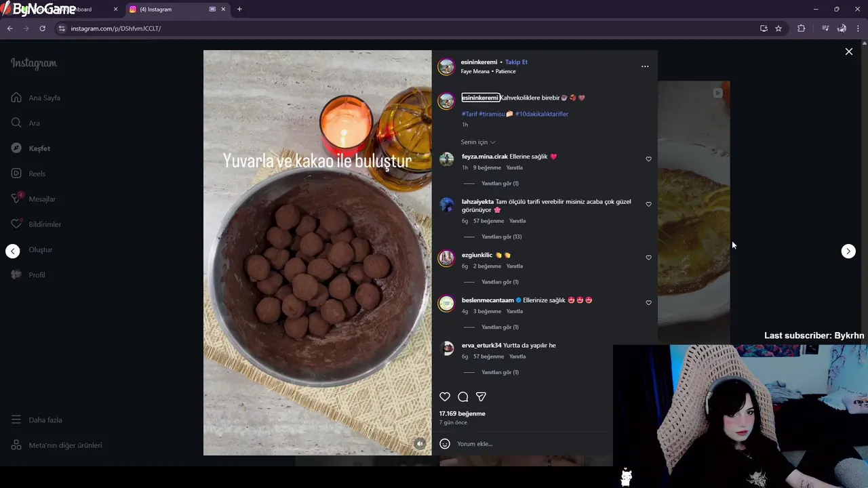The image size is (868, 488).
Task: Open comment bubble icon below comments
Action: 463,396
